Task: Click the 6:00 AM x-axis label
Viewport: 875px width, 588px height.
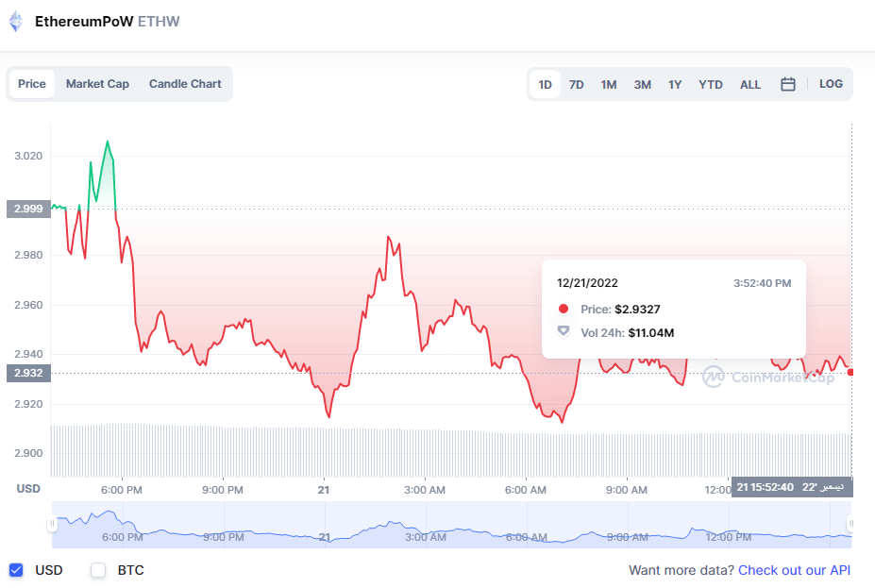Action: pyautogui.click(x=526, y=490)
